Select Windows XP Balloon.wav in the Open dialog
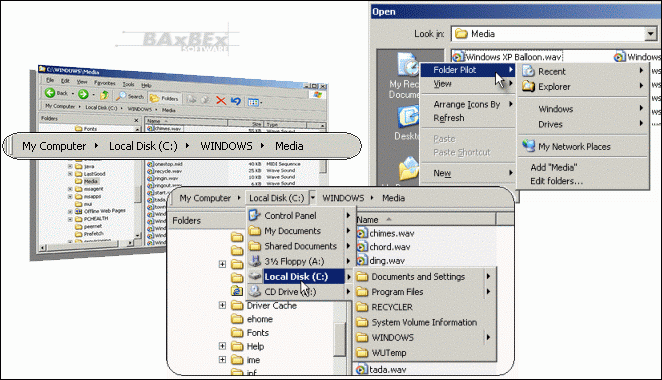Screen dimensions: 662x380 coord(507,57)
